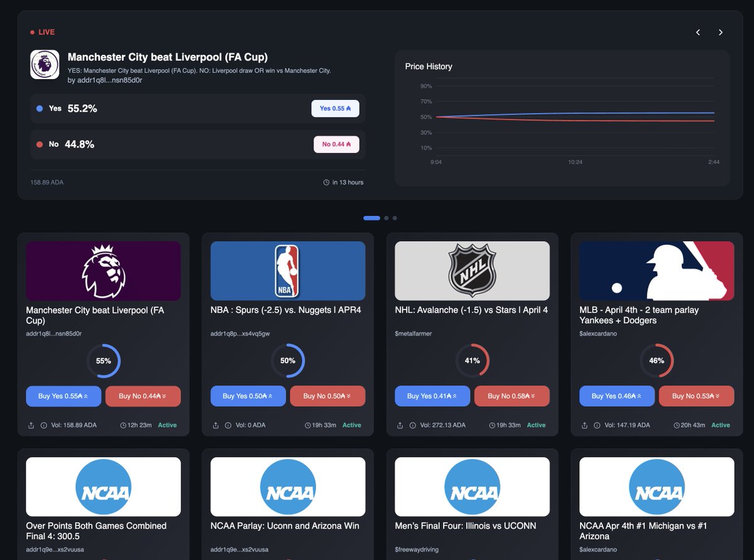Open NCAA thumbnail of Michigan vs Arizona card
Image resolution: width=754 pixels, height=560 pixels.
coord(657,487)
